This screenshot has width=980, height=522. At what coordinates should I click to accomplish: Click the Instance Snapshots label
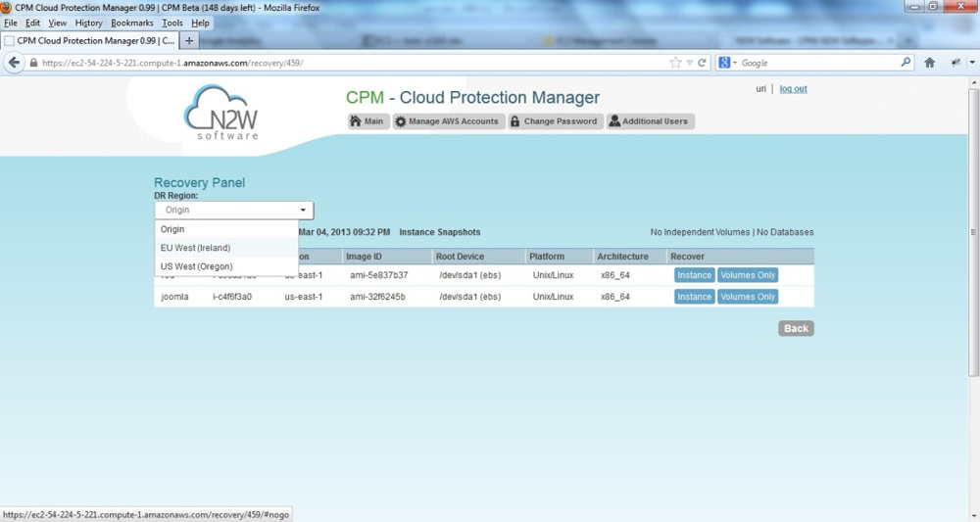point(440,232)
